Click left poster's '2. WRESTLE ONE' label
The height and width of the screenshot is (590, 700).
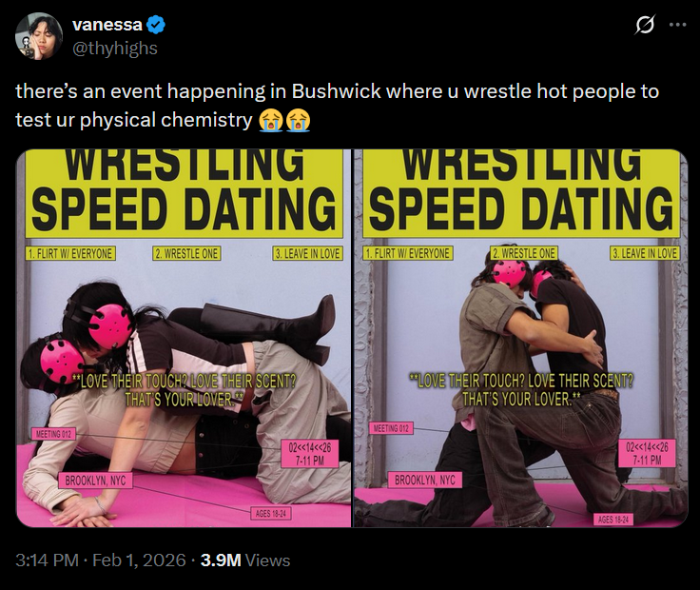pyautogui.click(x=186, y=254)
